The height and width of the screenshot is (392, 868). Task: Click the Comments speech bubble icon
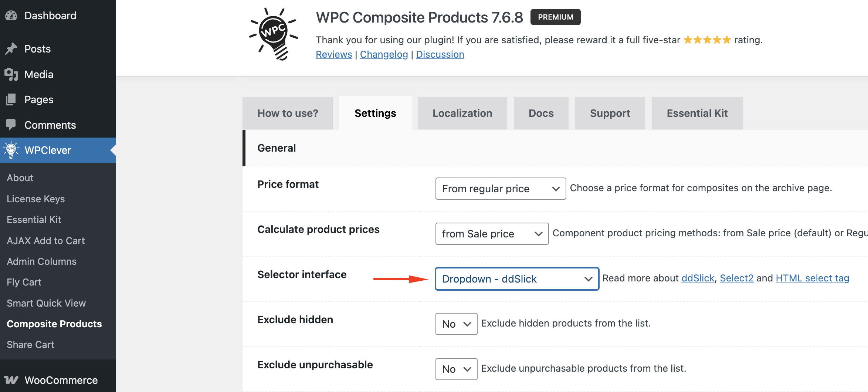coord(11,125)
